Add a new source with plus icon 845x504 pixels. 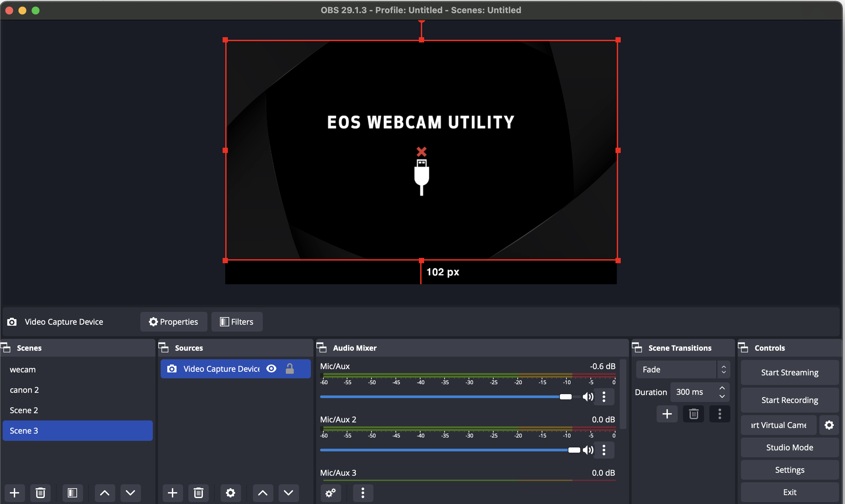click(172, 493)
